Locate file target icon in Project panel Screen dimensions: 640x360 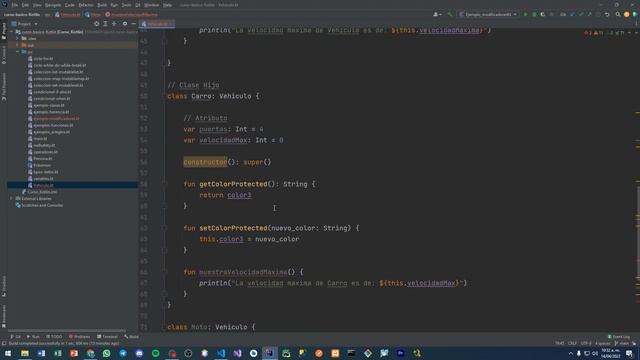pos(96,24)
